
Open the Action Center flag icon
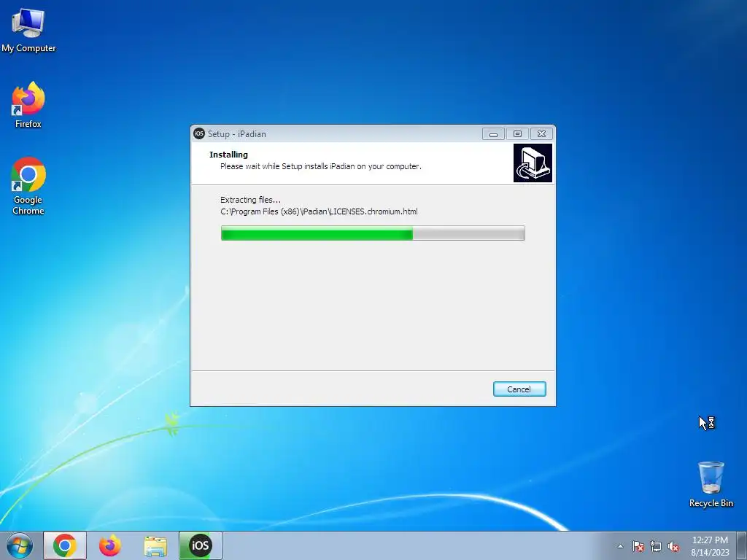(638, 546)
